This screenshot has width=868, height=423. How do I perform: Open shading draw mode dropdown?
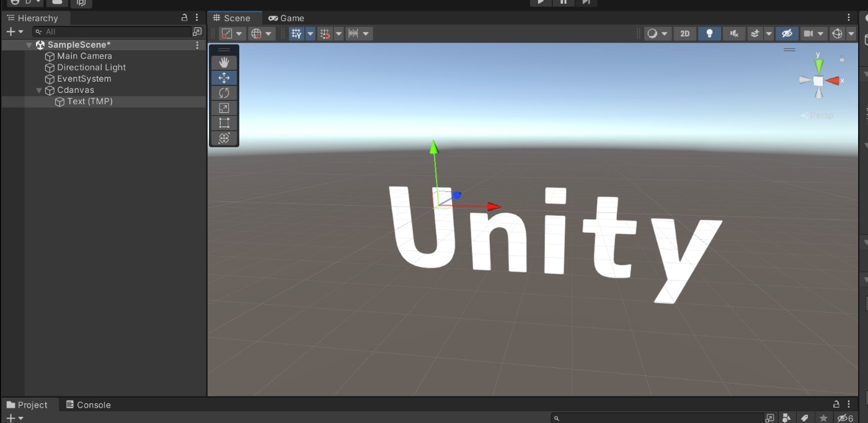657,33
